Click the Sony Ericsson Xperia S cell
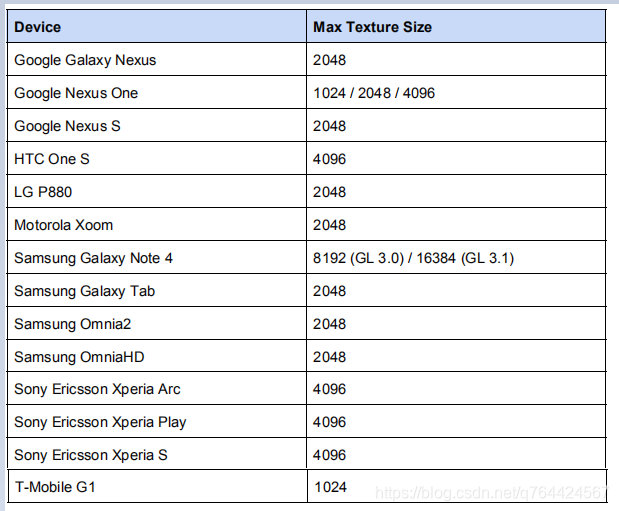Viewport: 619px width, 511px height. point(91,455)
